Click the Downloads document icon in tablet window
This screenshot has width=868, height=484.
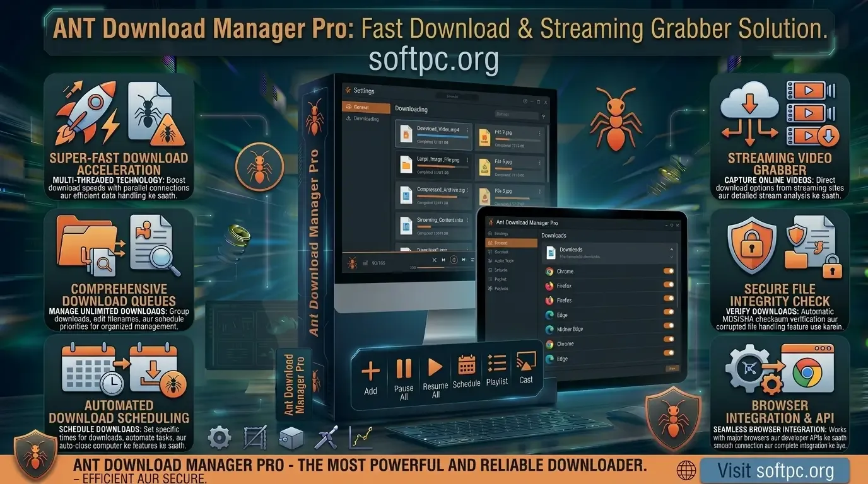[x=551, y=252]
